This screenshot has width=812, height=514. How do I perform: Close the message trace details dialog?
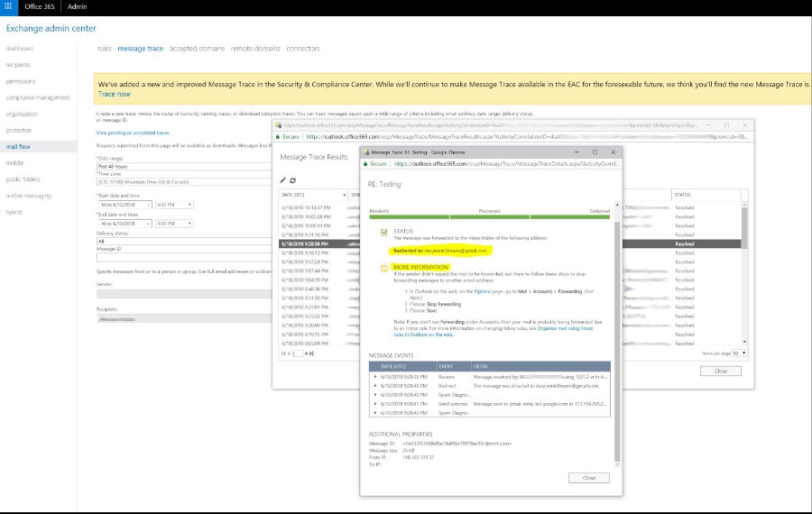589,478
